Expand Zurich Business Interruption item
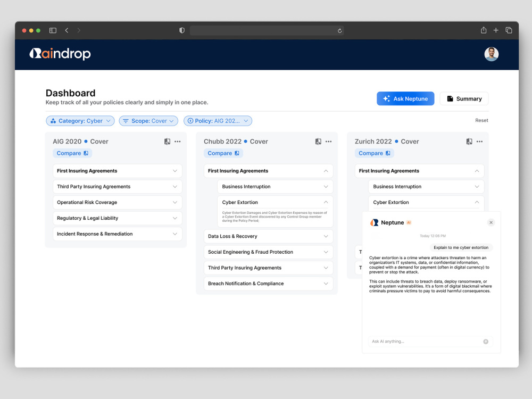Viewport: 532px width, 399px height. click(426, 187)
